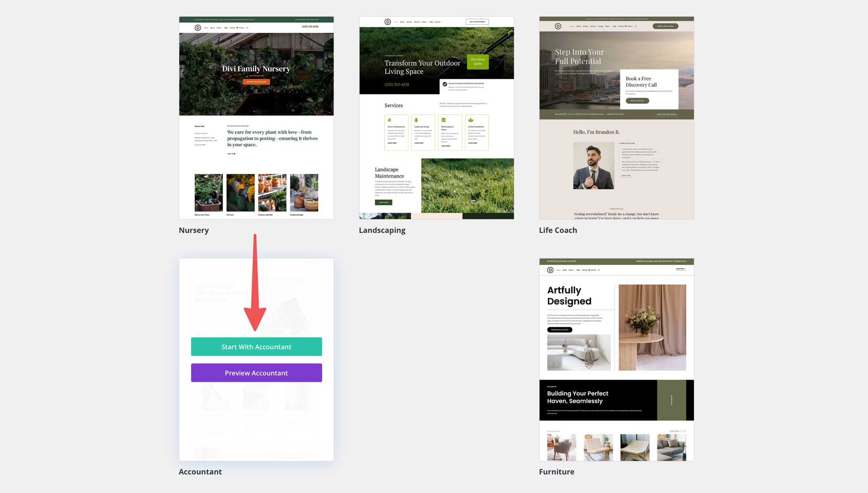The image size is (868, 493).
Task: Click the Start With Accountant button
Action: click(256, 346)
